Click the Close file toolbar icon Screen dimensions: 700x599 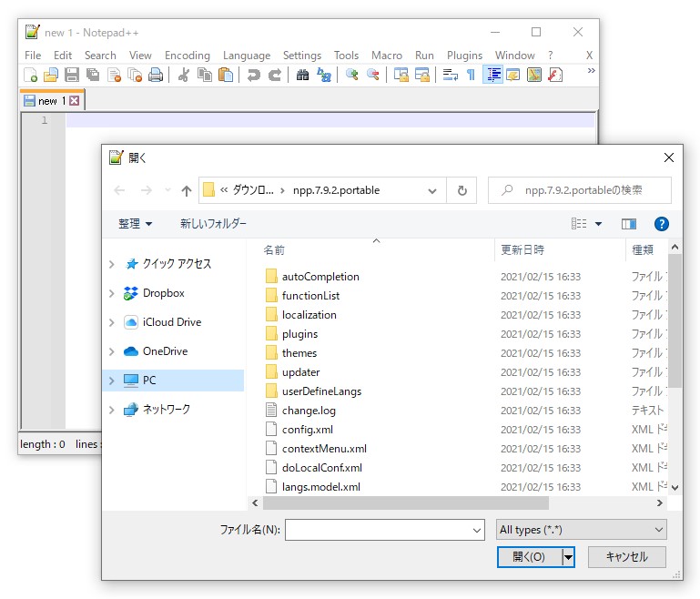pyautogui.click(x=114, y=75)
